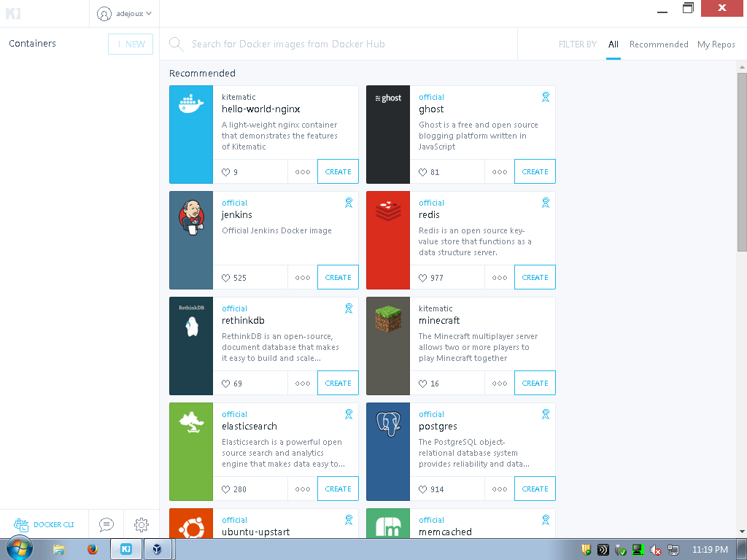Image resolution: width=747 pixels, height=560 pixels.
Task: Like the minecraft image via heart icon
Action: pos(422,384)
